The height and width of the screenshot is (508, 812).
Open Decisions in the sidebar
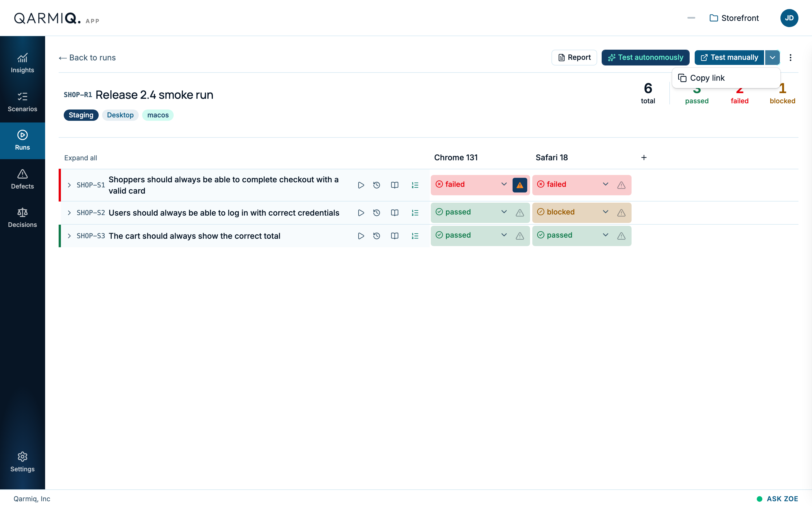tap(23, 217)
